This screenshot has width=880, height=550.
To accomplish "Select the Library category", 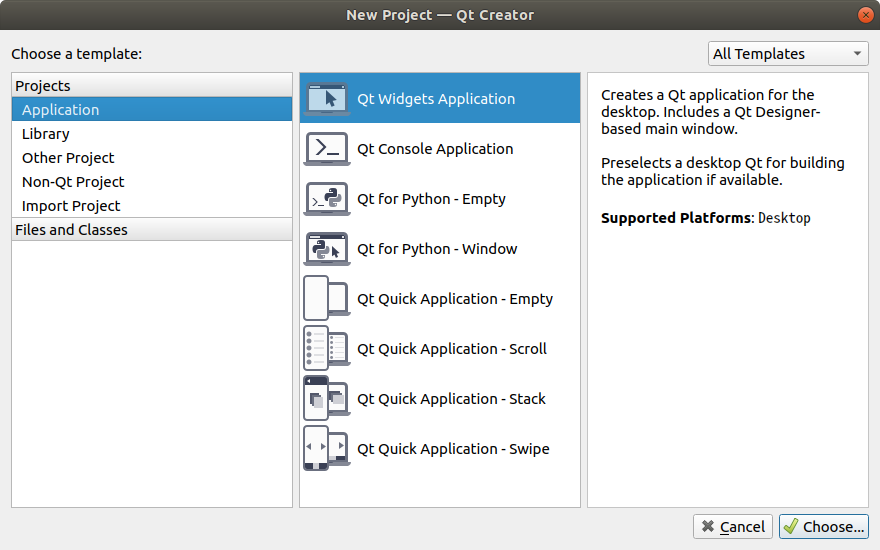I will [x=46, y=134].
